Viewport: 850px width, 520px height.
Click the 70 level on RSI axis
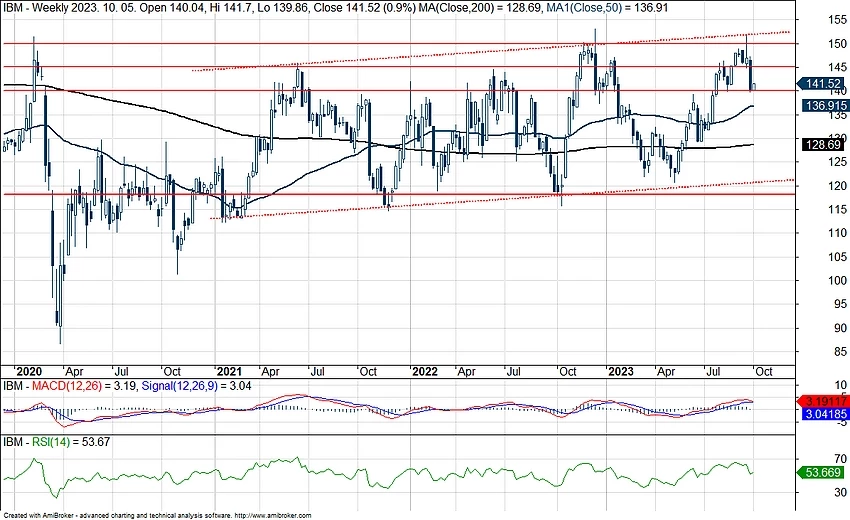(840, 459)
